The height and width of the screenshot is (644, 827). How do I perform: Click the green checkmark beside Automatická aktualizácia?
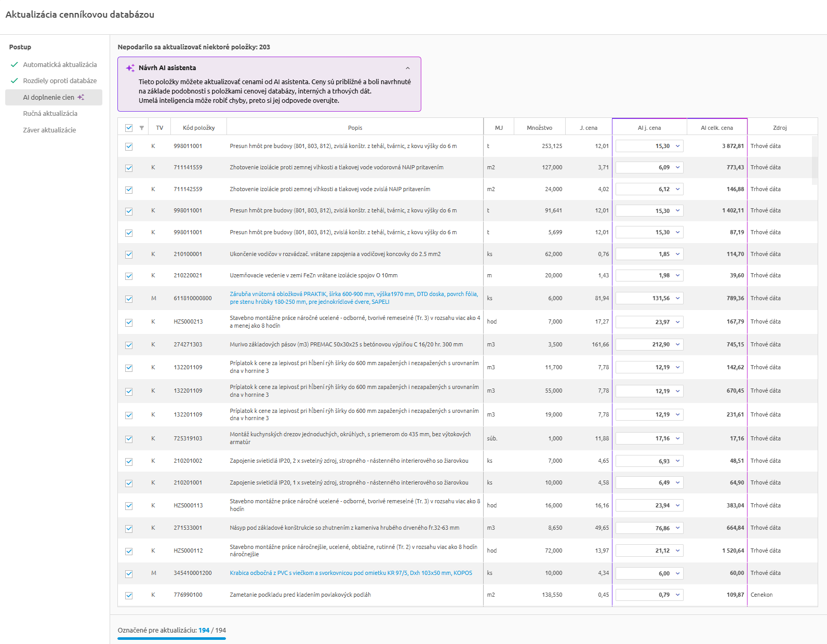coord(15,65)
